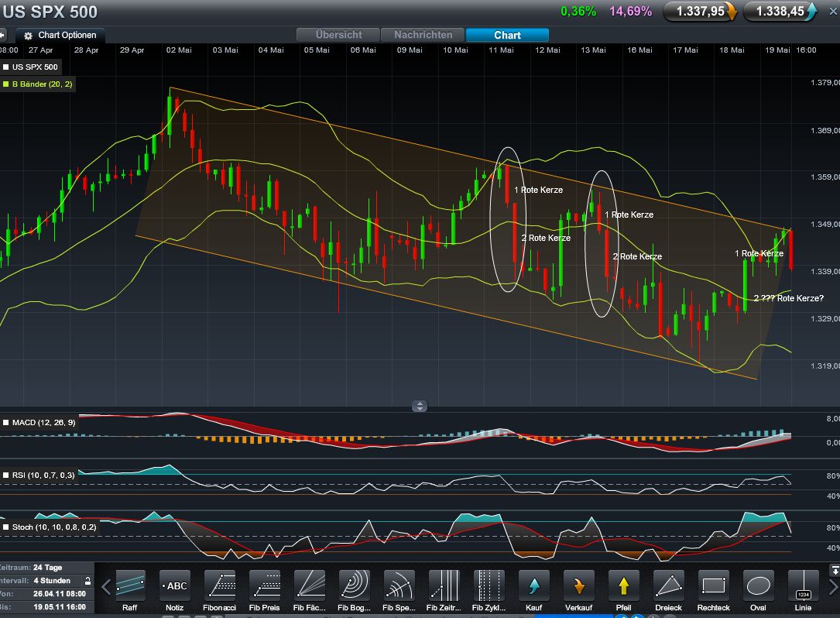Pick the Fib Zykl... cycle tool
The image size is (840, 618).
click(489, 591)
